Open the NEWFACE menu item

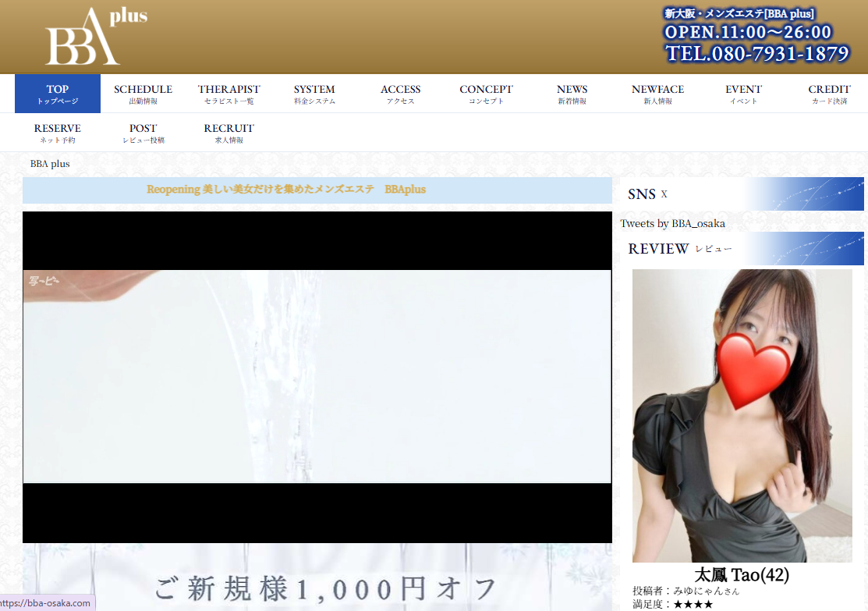[x=657, y=94]
